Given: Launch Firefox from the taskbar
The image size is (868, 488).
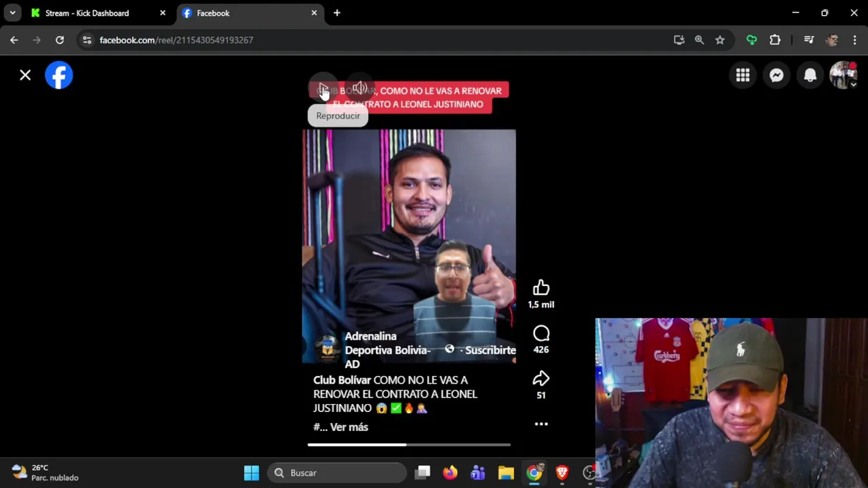Looking at the screenshot, I should coord(450,472).
